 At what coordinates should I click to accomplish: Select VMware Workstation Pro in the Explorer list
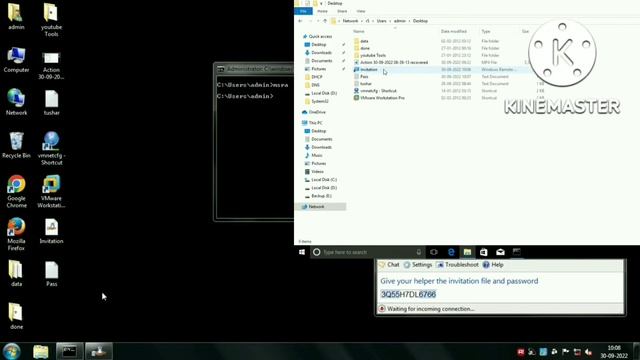click(x=382, y=98)
